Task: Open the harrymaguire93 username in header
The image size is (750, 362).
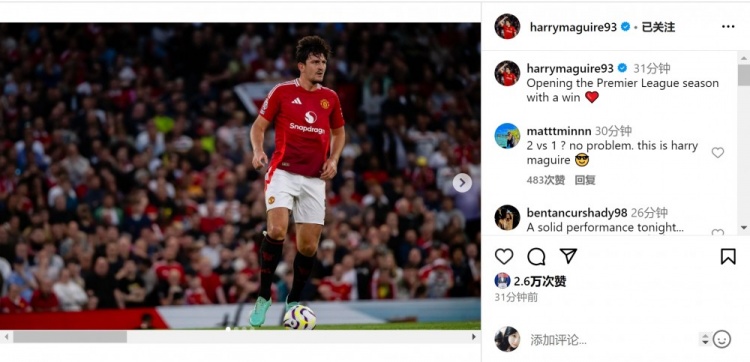Action: tap(573, 27)
